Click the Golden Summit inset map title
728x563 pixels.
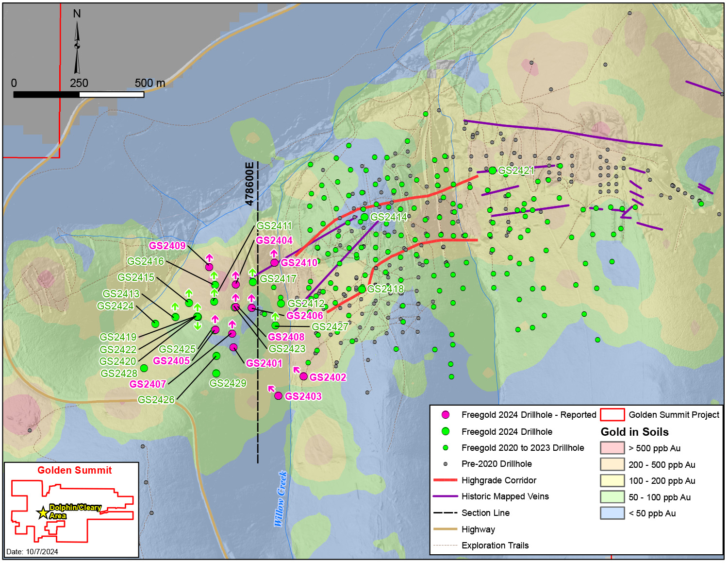point(75,470)
